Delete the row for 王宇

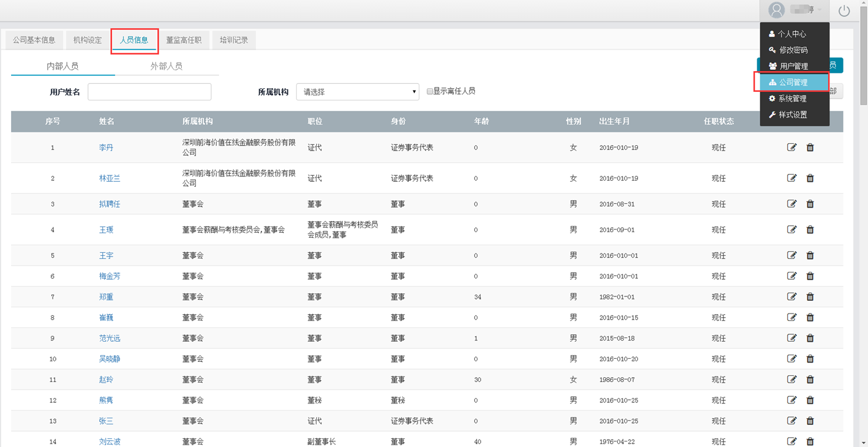click(x=810, y=255)
